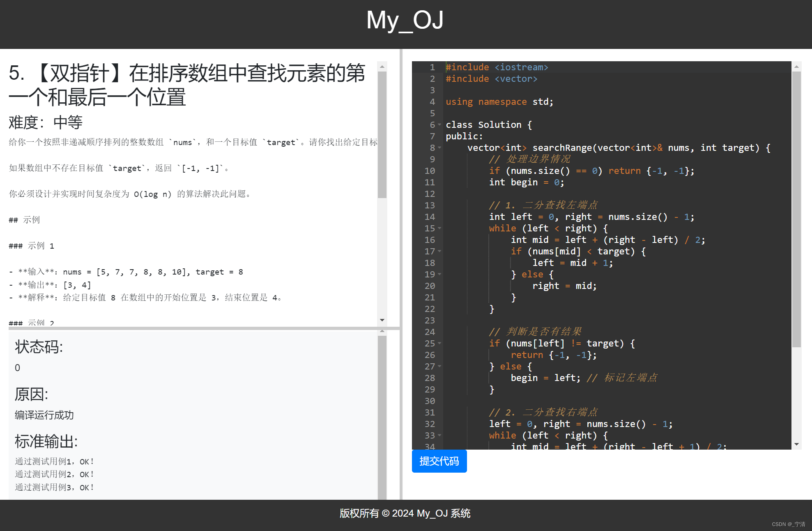Click '通过测试用例3, OK!' output line
Screen dimensions: 812x531
[55, 487]
